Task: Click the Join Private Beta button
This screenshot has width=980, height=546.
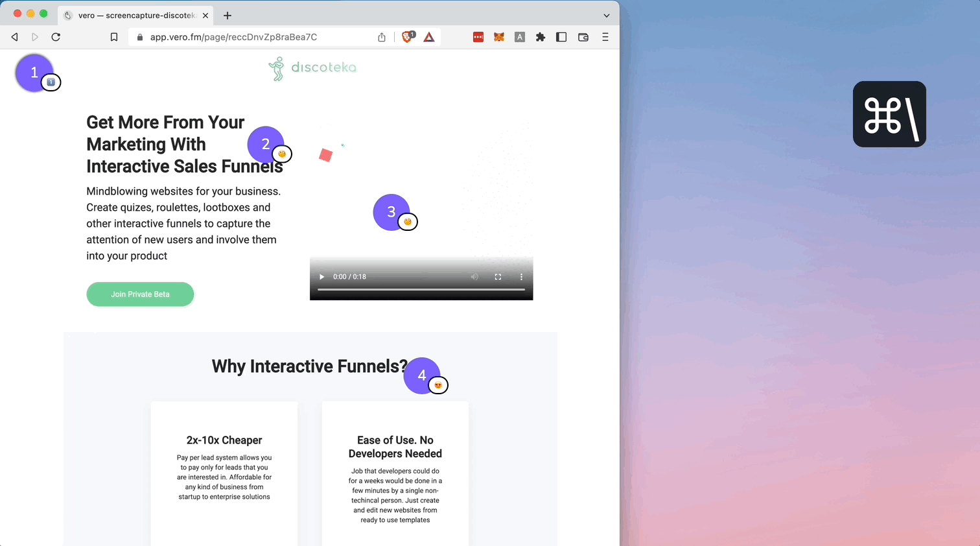Action: [140, 294]
